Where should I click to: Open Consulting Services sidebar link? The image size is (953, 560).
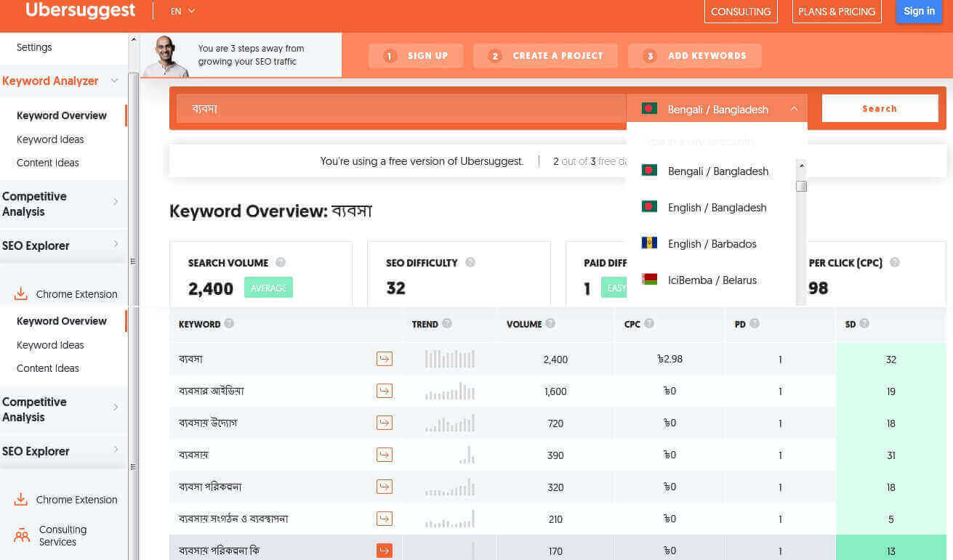coord(63,536)
